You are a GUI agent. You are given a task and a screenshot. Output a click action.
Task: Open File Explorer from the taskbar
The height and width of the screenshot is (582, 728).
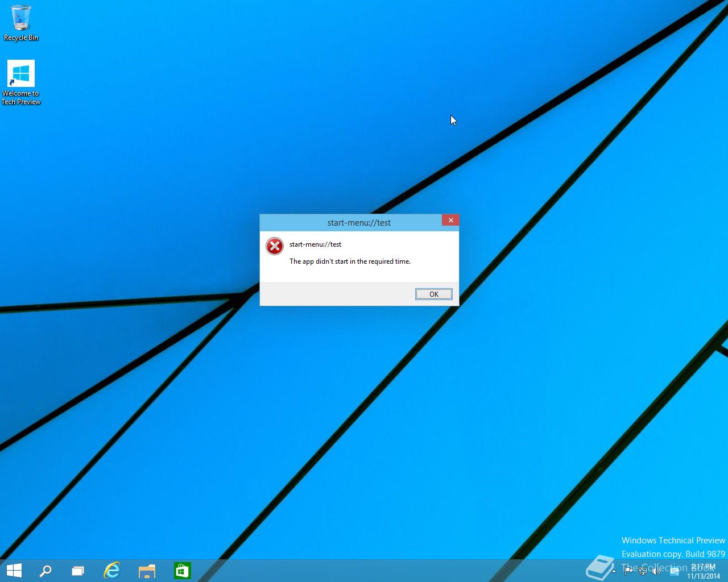(147, 571)
